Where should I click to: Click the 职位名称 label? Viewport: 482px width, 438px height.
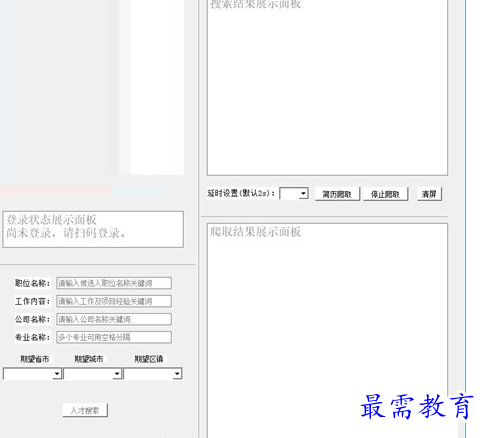click(32, 283)
